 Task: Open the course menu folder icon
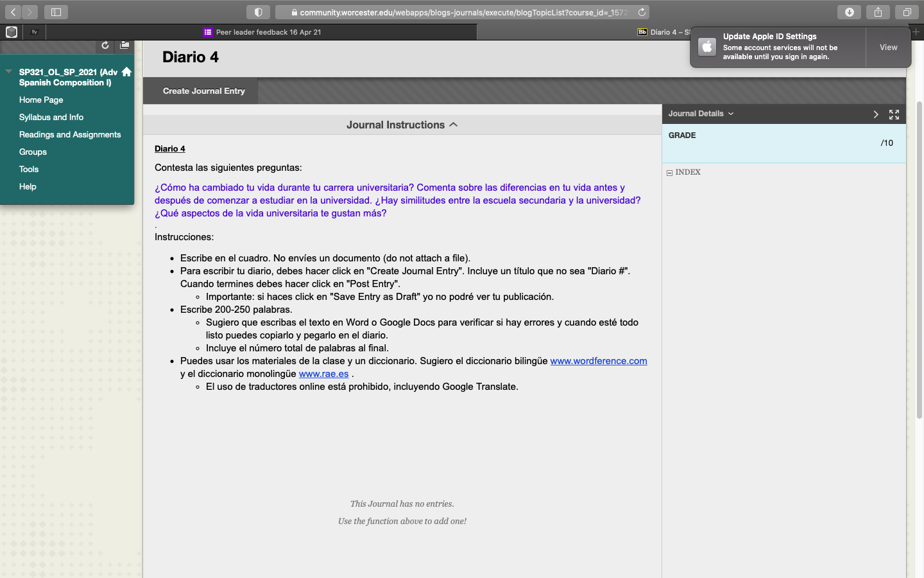[x=124, y=46]
